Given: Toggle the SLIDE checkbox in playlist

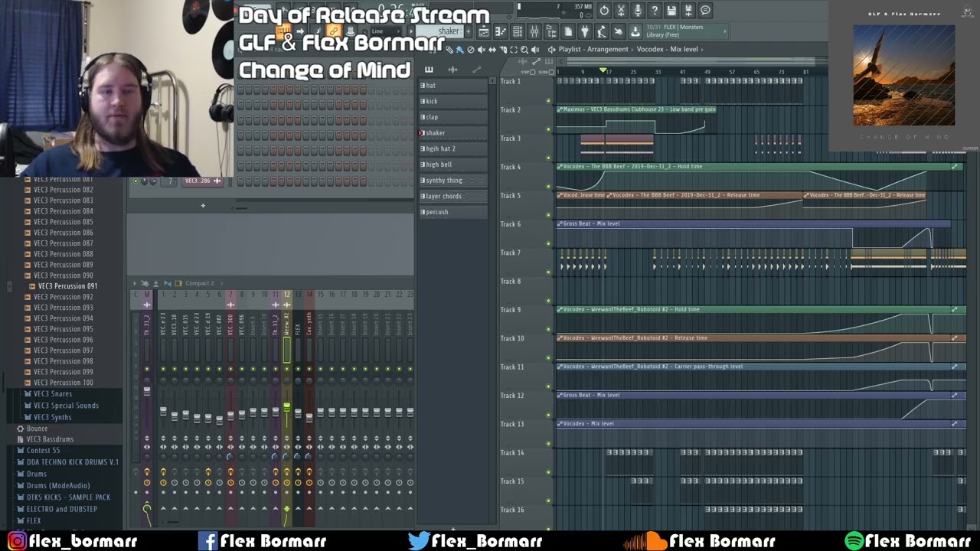Looking at the screenshot, I should (x=551, y=72).
